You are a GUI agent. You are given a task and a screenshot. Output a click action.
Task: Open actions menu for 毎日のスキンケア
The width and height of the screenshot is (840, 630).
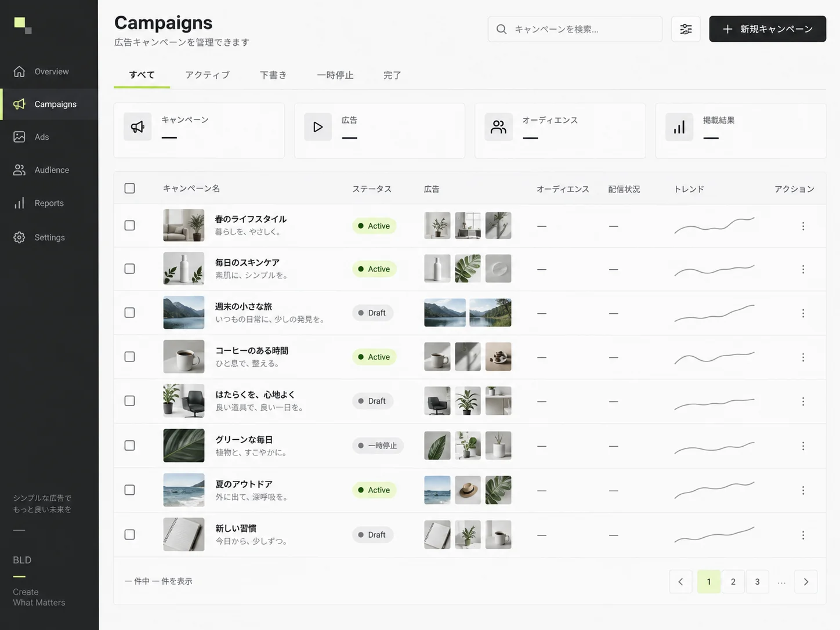[803, 269]
